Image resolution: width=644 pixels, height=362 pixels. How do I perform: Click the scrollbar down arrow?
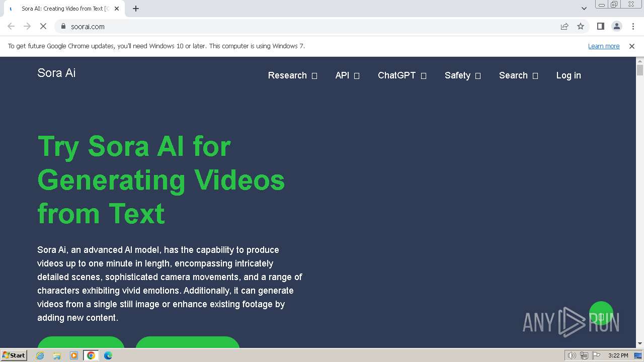[640, 343]
